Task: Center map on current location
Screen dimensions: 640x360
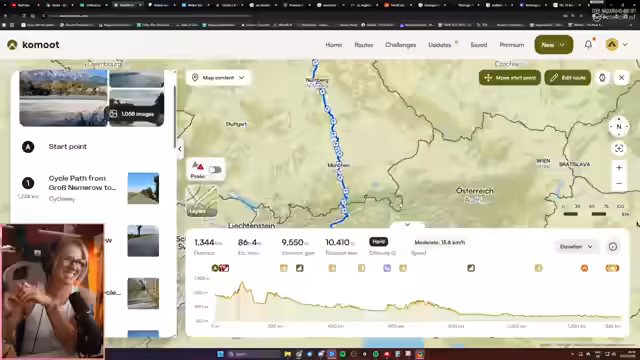Action: click(x=619, y=149)
